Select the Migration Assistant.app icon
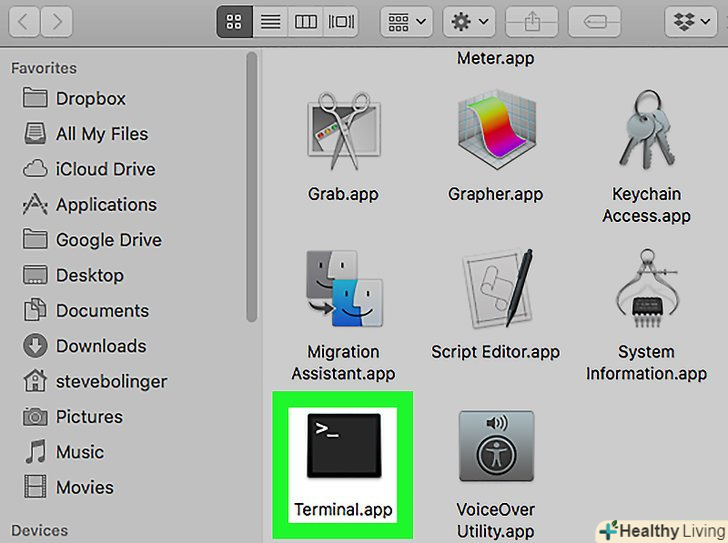This screenshot has height=543, width=728. click(x=344, y=288)
